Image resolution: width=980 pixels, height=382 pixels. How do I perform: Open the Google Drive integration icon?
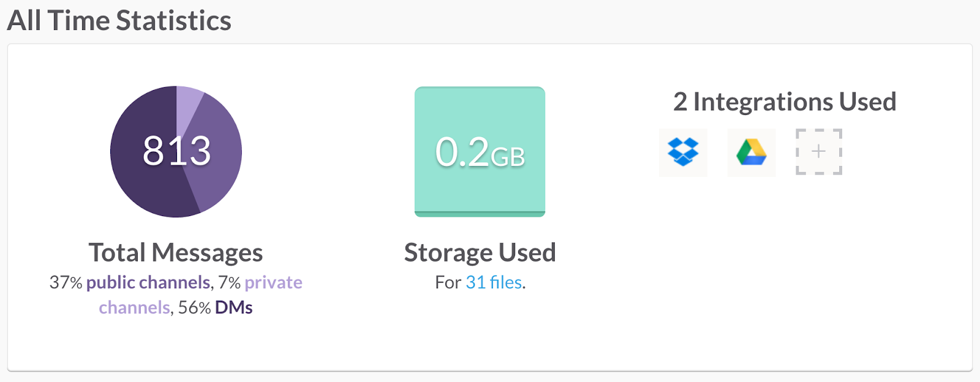pyautogui.click(x=752, y=152)
